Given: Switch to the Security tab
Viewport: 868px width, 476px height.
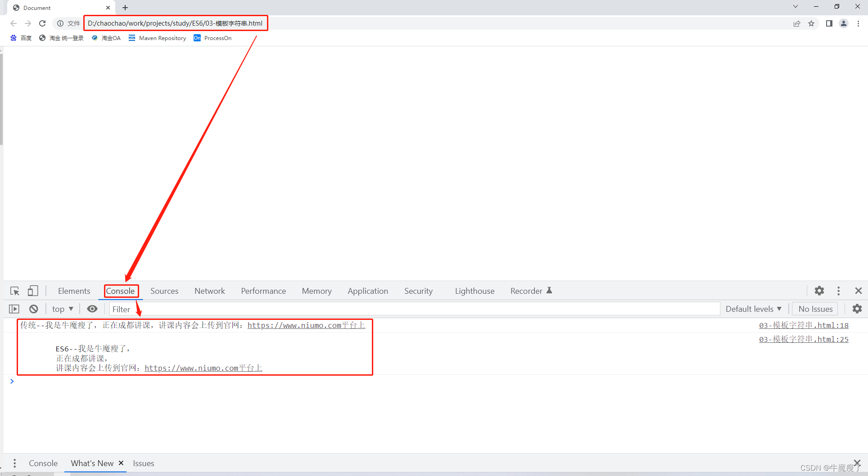Looking at the screenshot, I should point(418,291).
